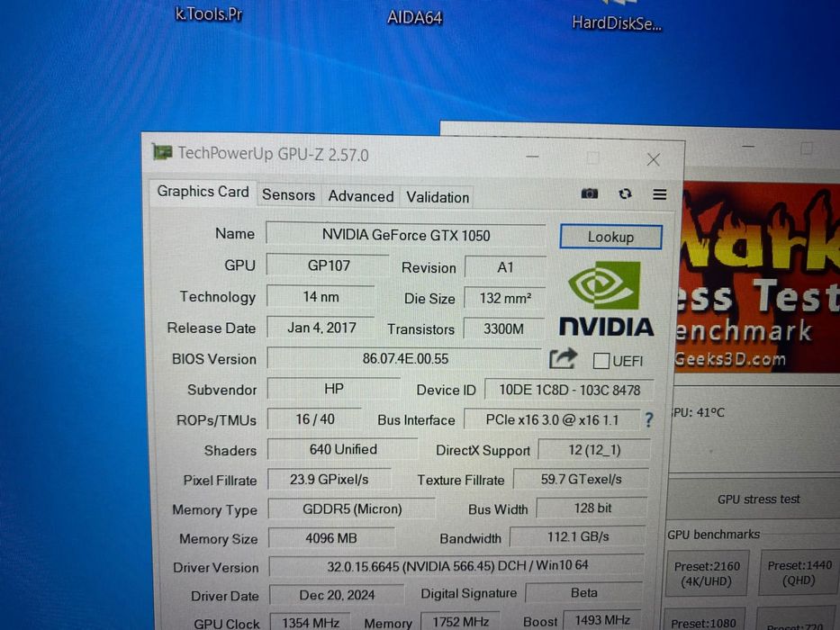The height and width of the screenshot is (630, 840).
Task: Click the Driver Date value Dec 20, 2024
Action: 337,595
